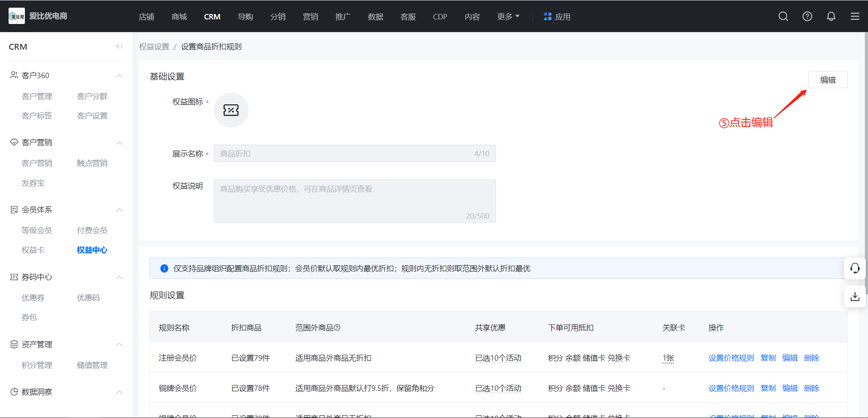Image resolution: width=868 pixels, height=418 pixels.
Task: Click 编辑 for 铜牌会员价 row
Action: pos(790,388)
